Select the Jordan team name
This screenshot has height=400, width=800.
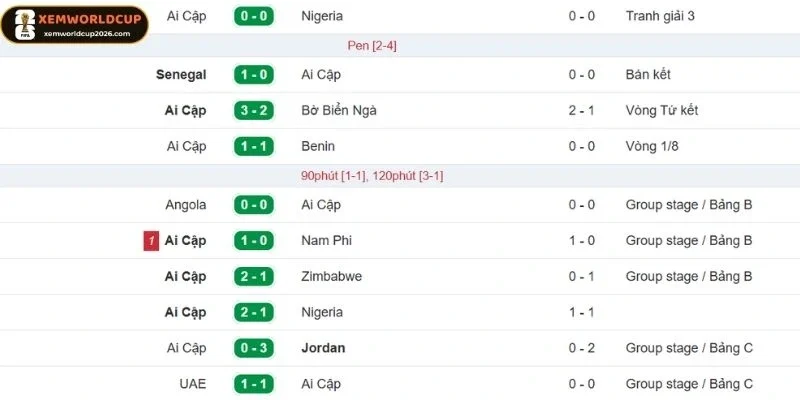point(323,348)
